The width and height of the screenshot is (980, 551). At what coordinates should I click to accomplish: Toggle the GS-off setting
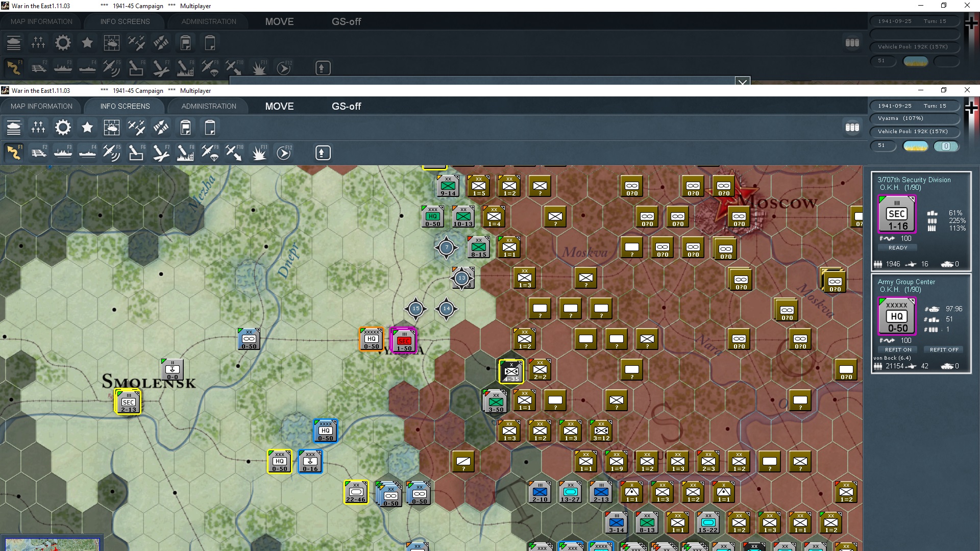[x=346, y=106]
